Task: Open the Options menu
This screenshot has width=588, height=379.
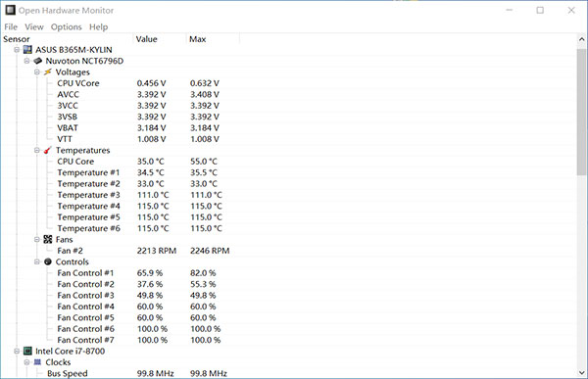Action: (67, 27)
